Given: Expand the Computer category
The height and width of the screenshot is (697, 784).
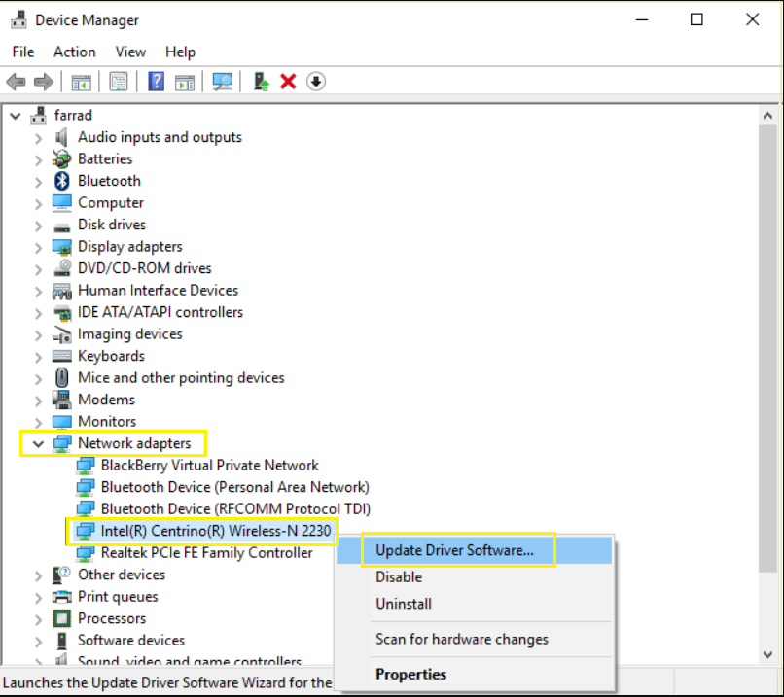Looking at the screenshot, I should (39, 204).
